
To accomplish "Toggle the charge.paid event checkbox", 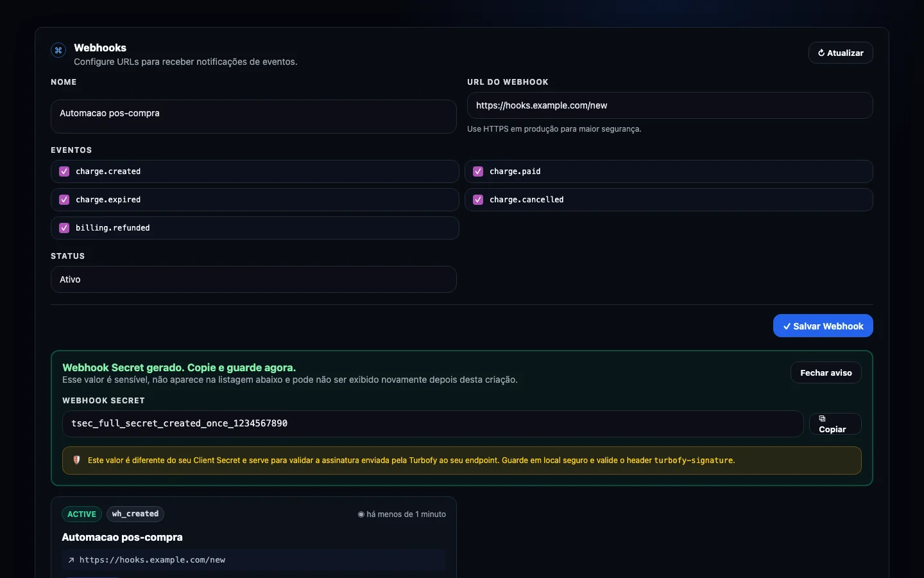I will click(x=478, y=171).
